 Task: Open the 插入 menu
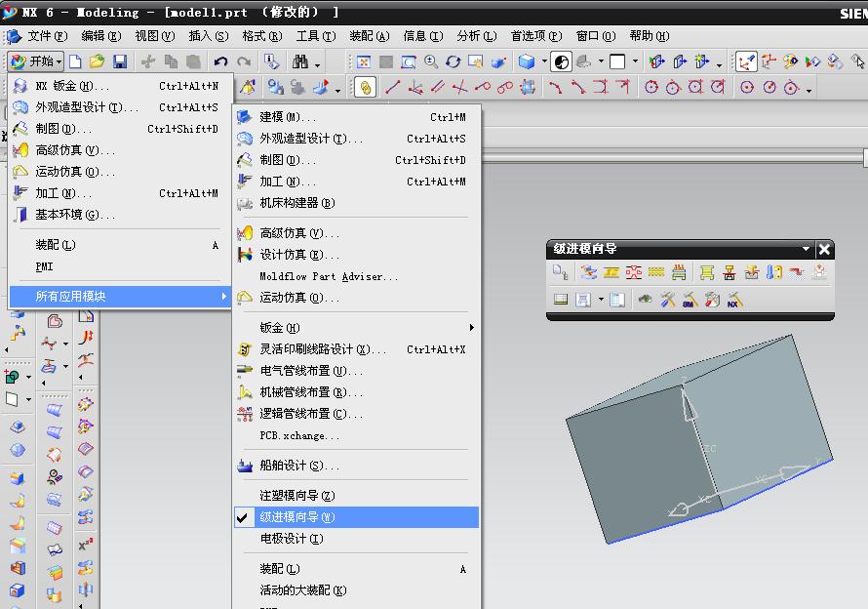point(208,36)
